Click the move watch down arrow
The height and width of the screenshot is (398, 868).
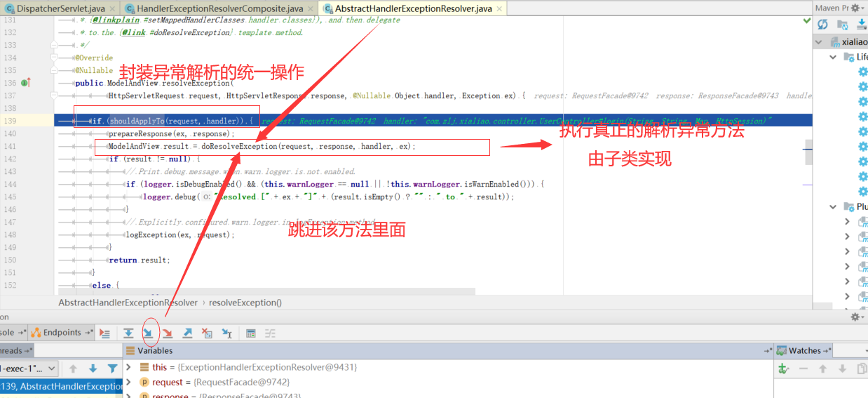coord(843,369)
